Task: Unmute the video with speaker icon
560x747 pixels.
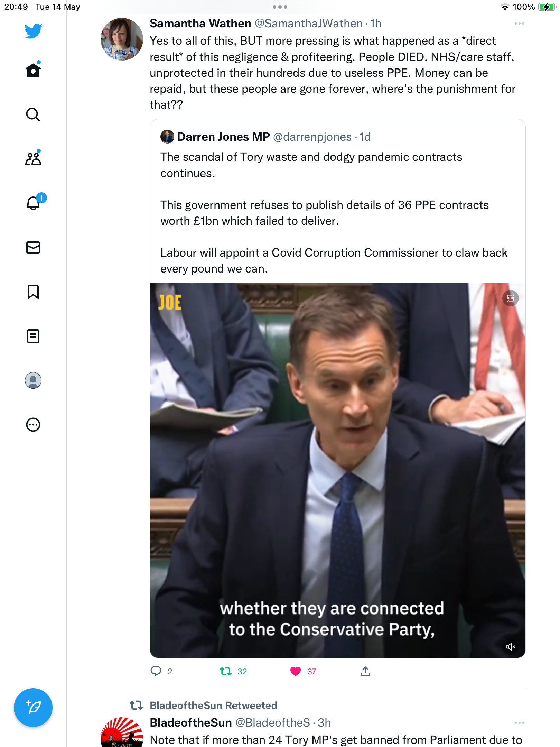Action: tap(511, 646)
